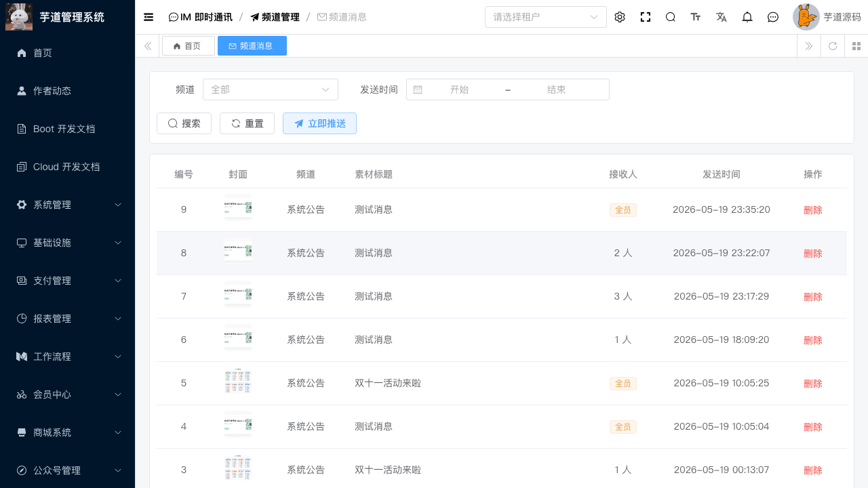868x488 pixels.
Task: Click the 芋道管理系统 logo image
Action: (x=19, y=17)
